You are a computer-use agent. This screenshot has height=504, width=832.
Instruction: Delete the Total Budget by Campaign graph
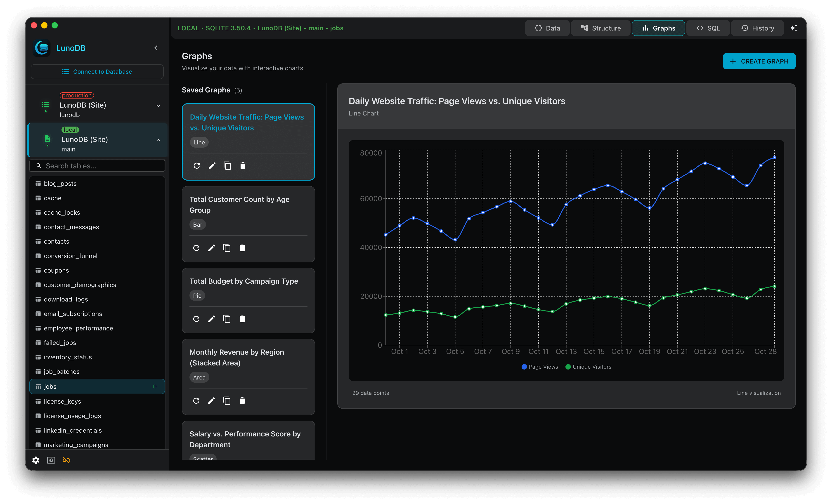242,319
